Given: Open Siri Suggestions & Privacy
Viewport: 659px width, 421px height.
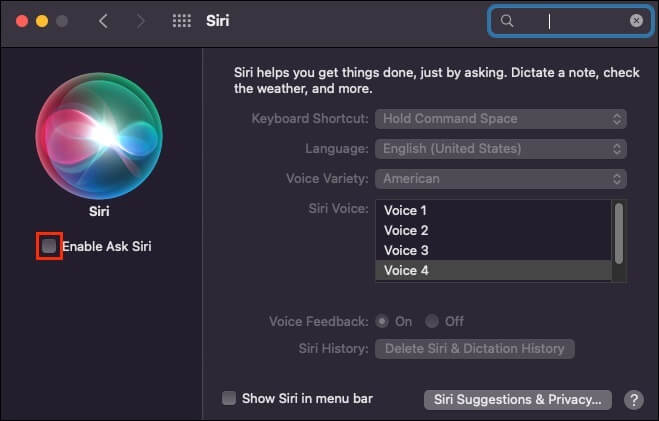Looking at the screenshot, I should [x=517, y=400].
